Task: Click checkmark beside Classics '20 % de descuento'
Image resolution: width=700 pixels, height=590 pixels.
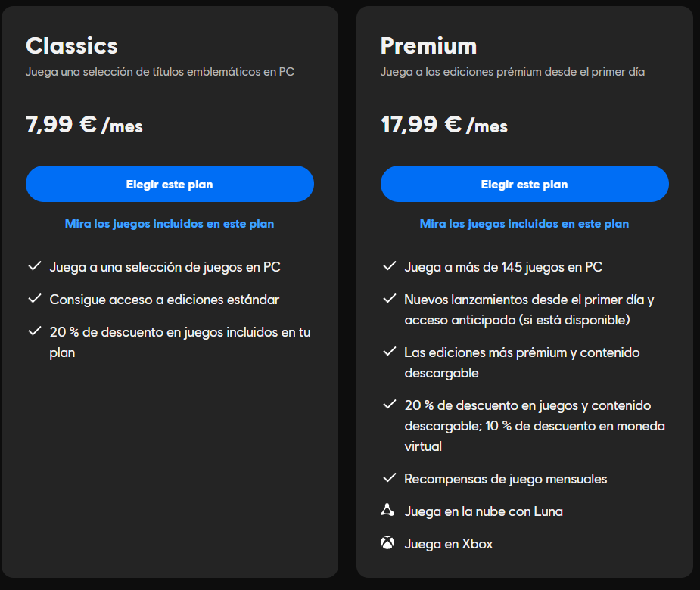Action: click(34, 331)
